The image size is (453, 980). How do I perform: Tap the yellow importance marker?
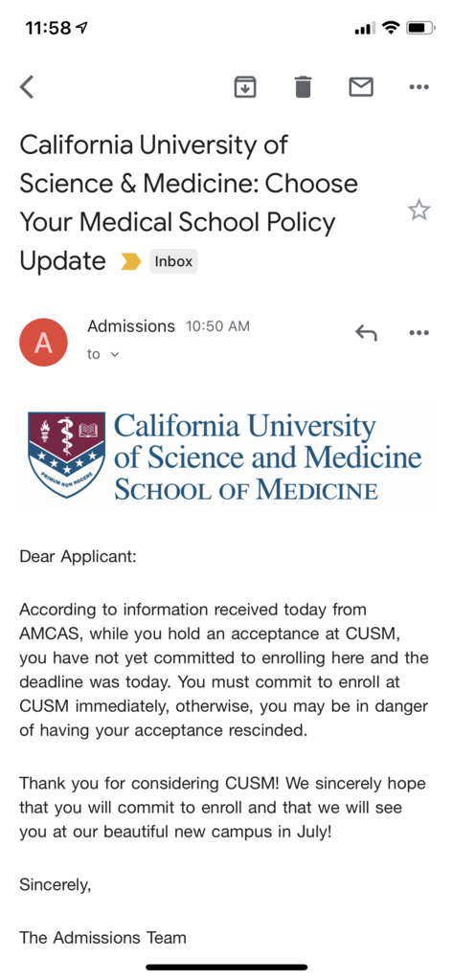point(131,261)
